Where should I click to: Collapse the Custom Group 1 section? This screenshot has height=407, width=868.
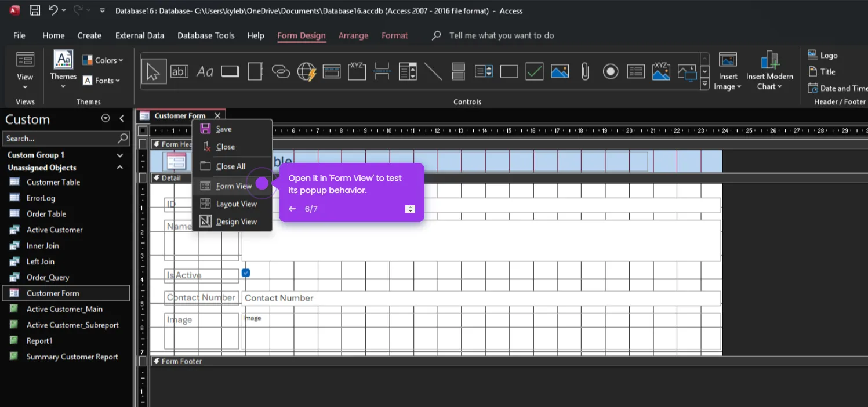[x=120, y=155]
